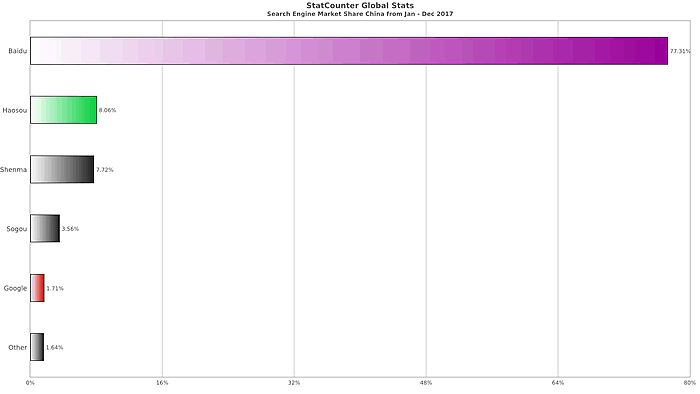Viewport: 700px width, 394px height.
Task: Click the StatCounter Global Stats title
Action: click(x=360, y=5)
